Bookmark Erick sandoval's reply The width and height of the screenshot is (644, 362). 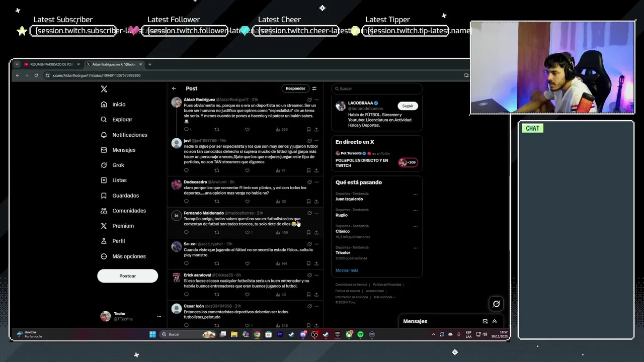[x=308, y=294]
